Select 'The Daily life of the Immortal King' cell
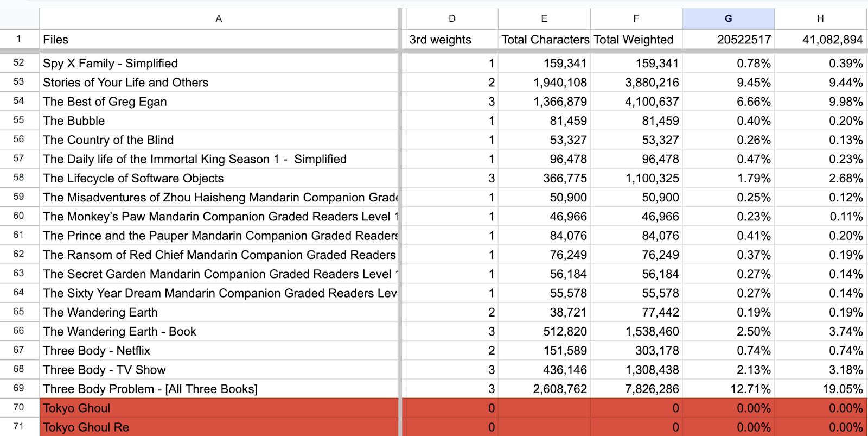This screenshot has height=436, width=868. pos(219,159)
